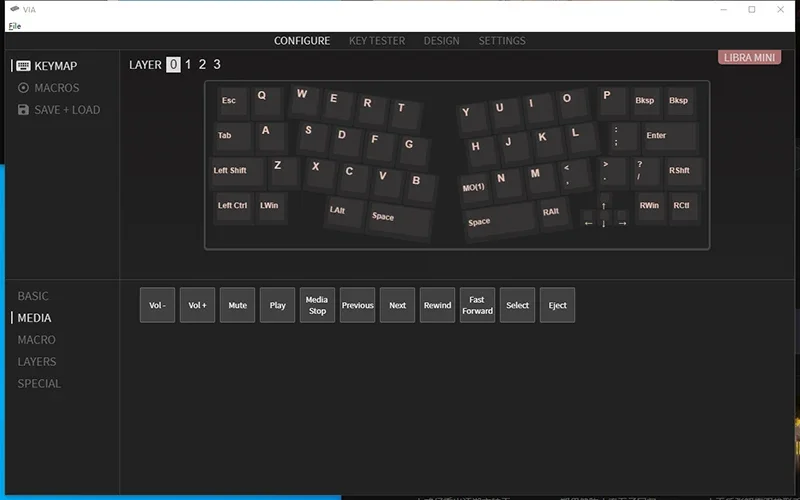Open the KEY TESTER tab
The height and width of the screenshot is (500, 800).
(377, 41)
